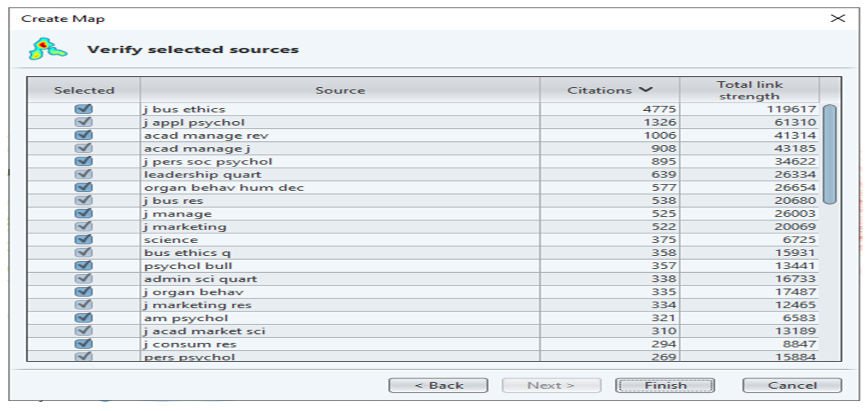
Task: Sort by the Citations column header
Action: (x=610, y=90)
